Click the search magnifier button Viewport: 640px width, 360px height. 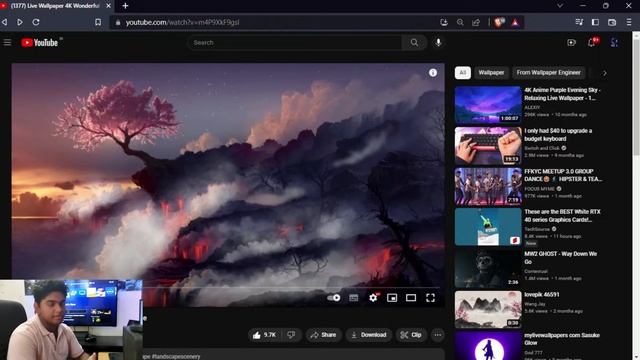point(414,42)
